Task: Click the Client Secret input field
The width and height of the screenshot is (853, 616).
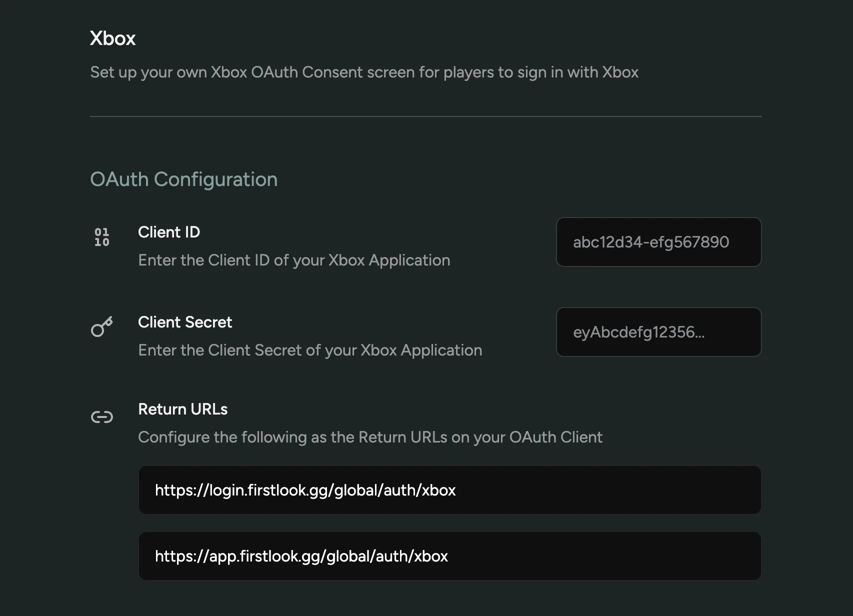Action: (658, 331)
